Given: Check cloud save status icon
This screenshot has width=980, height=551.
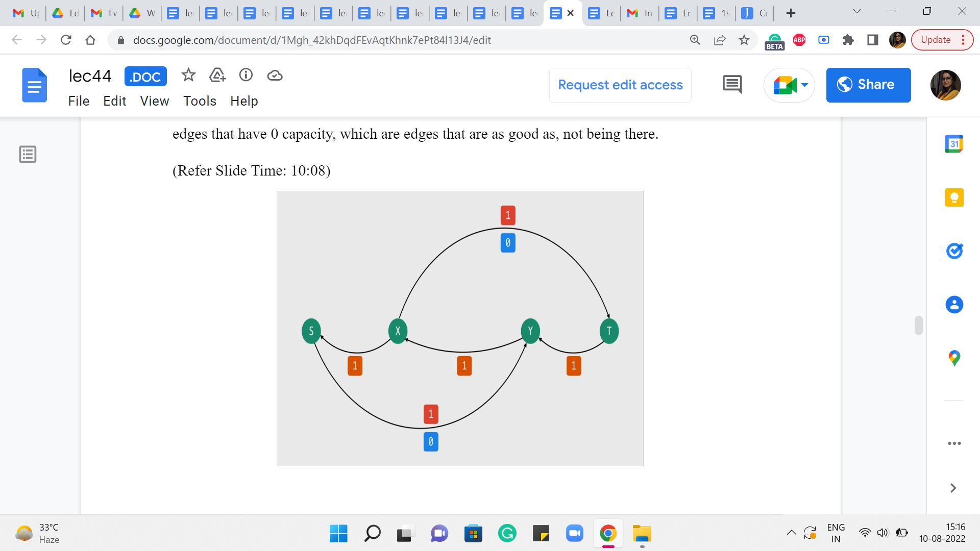Looking at the screenshot, I should click(x=275, y=76).
